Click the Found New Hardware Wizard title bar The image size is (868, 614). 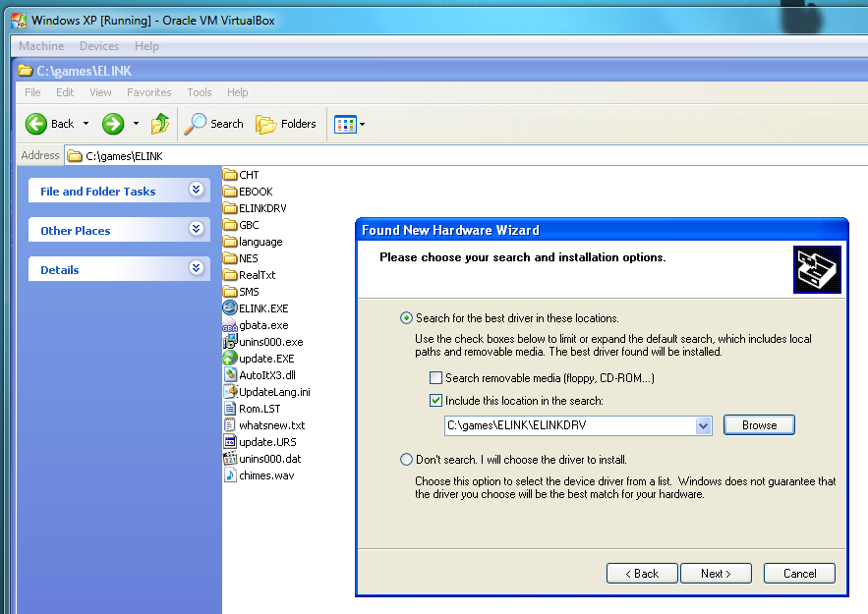[x=602, y=230]
